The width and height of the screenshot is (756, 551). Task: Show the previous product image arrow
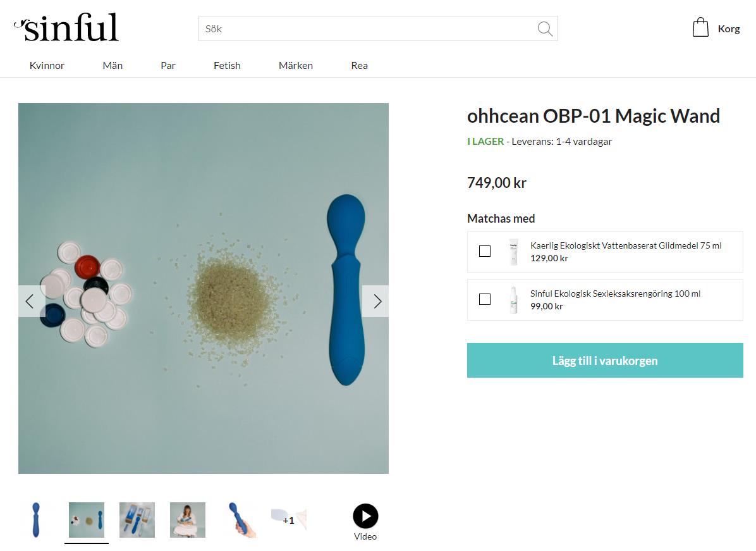(x=32, y=301)
